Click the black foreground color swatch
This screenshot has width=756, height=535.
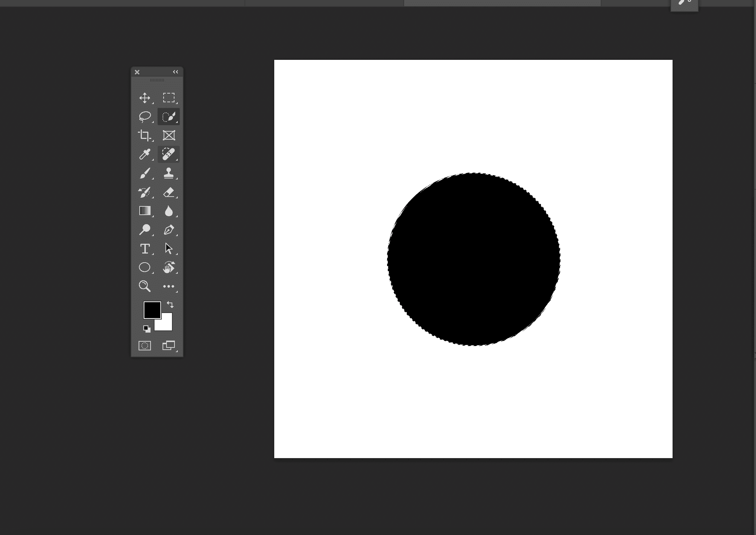tap(152, 310)
